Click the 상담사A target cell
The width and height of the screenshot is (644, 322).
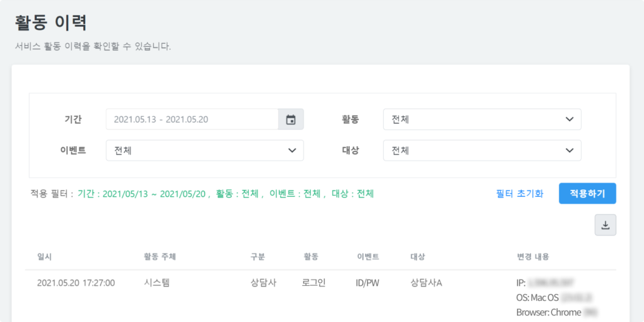(426, 283)
